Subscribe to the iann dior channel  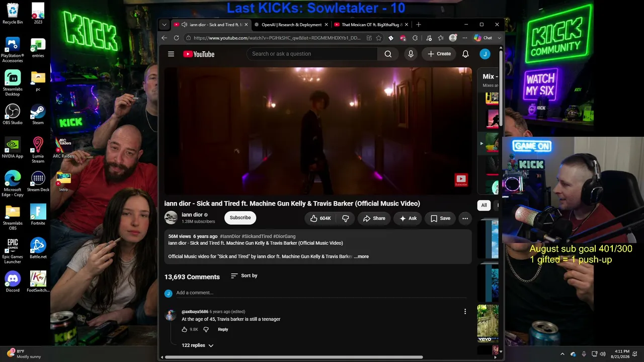tap(240, 218)
